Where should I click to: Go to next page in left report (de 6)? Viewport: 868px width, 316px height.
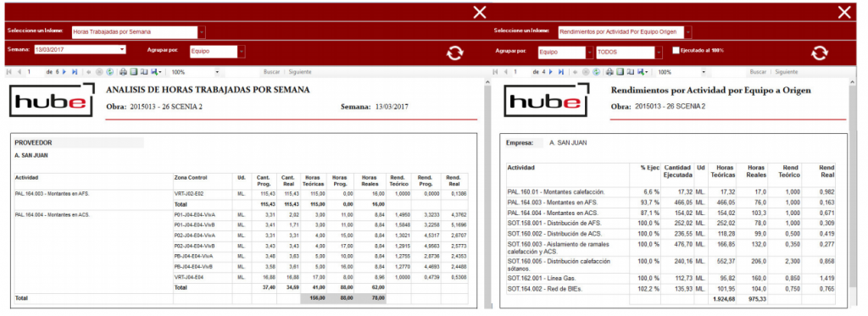(x=64, y=72)
